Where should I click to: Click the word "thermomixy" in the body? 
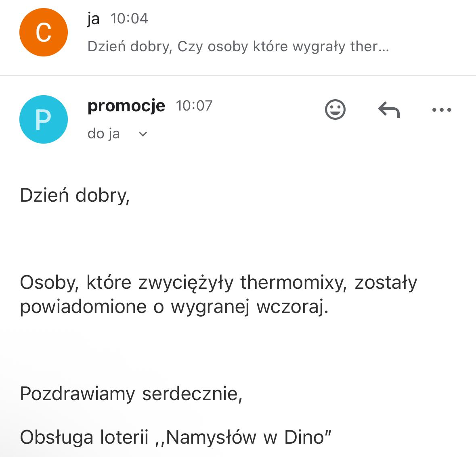(294, 282)
